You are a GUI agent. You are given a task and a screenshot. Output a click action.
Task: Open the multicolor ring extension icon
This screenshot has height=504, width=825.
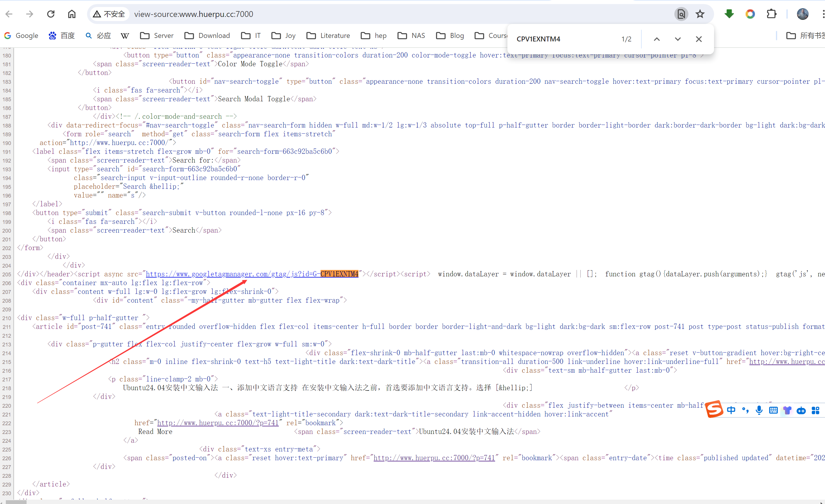point(750,14)
